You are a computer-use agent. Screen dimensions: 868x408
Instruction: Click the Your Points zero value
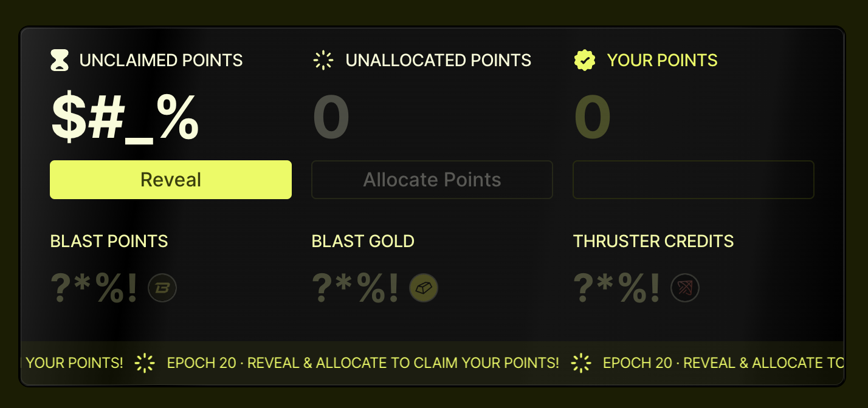[x=593, y=118]
